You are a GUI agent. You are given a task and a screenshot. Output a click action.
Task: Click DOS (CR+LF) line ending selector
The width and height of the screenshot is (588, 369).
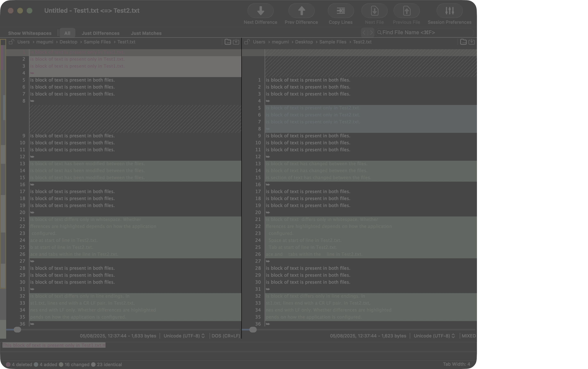click(226, 336)
